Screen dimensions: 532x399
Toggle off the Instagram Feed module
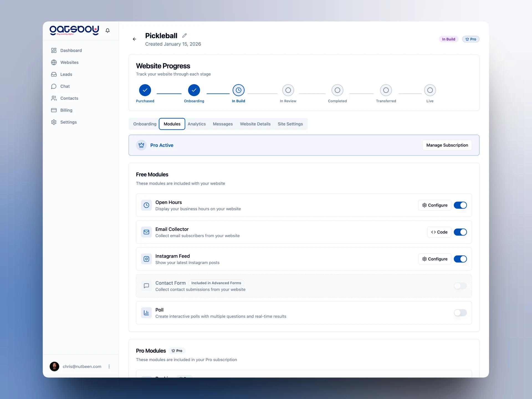[x=460, y=259]
